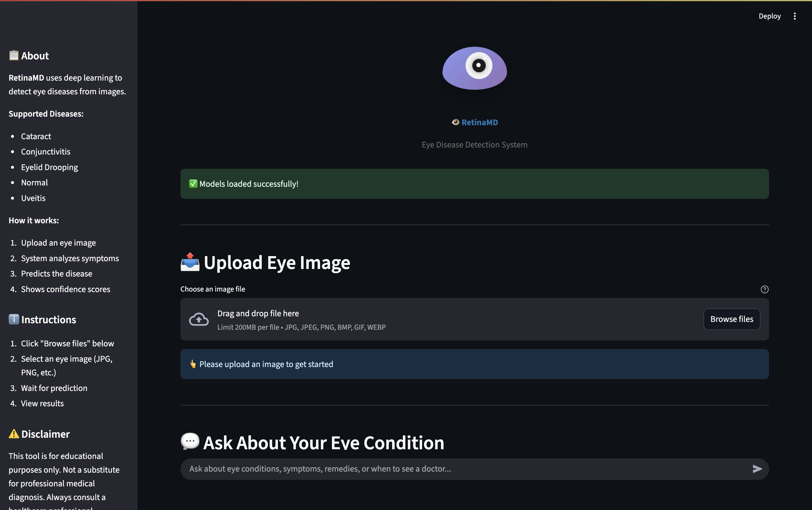Viewport: 812px width, 510px height.
Task: Click the inbox emoji beside Upload Eye Image
Action: 190,262
